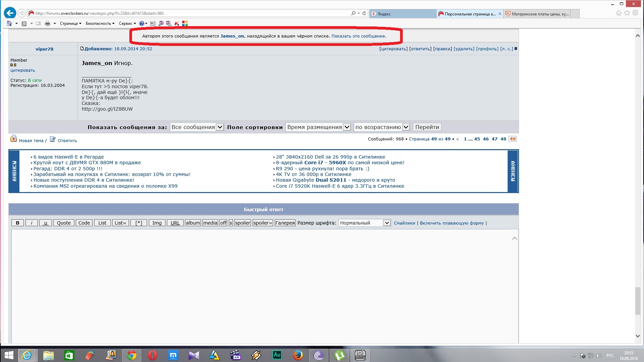Open Firefox from the taskbar
This screenshot has width=644, height=362.
[298, 355]
